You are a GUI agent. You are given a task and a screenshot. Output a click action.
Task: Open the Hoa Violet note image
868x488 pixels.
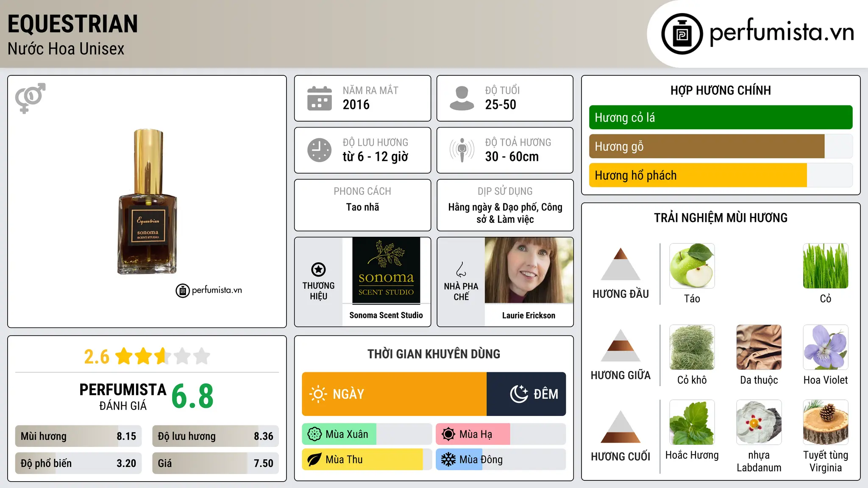coord(826,347)
